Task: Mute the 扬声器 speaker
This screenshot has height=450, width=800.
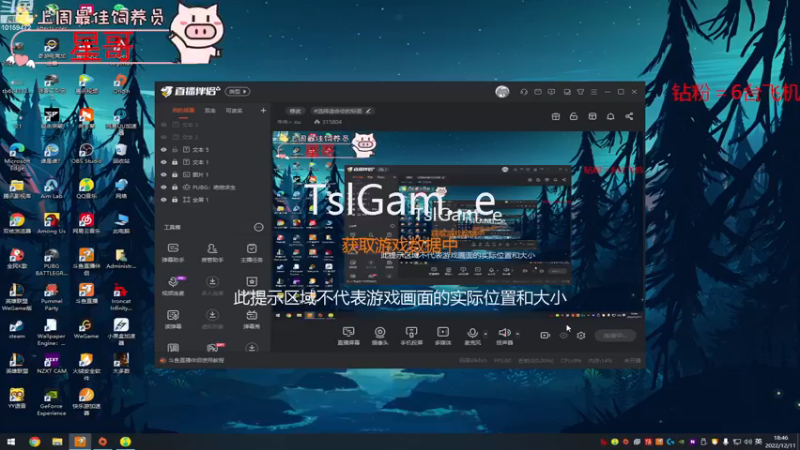Action: [x=505, y=336]
